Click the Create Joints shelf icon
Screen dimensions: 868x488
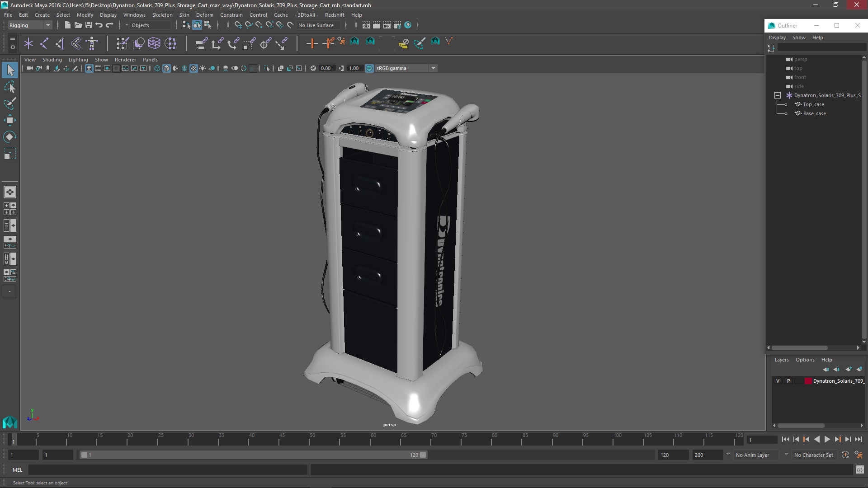(x=44, y=43)
